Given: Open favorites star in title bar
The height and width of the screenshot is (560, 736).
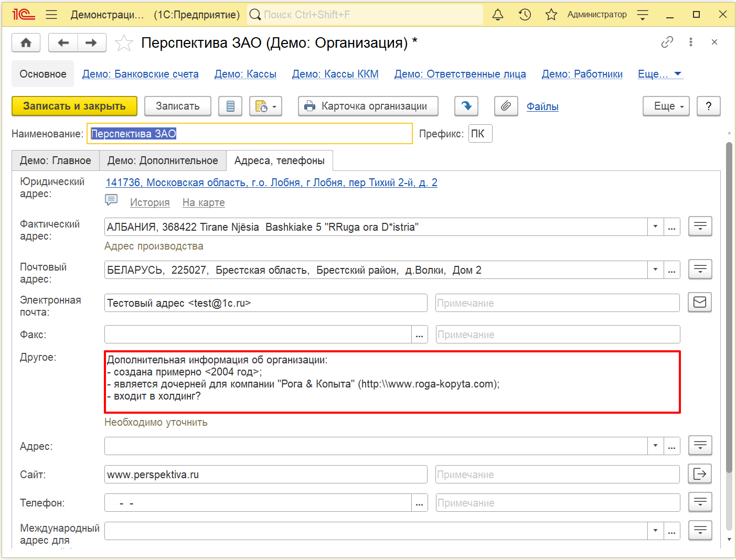Looking at the screenshot, I should click(x=551, y=15).
